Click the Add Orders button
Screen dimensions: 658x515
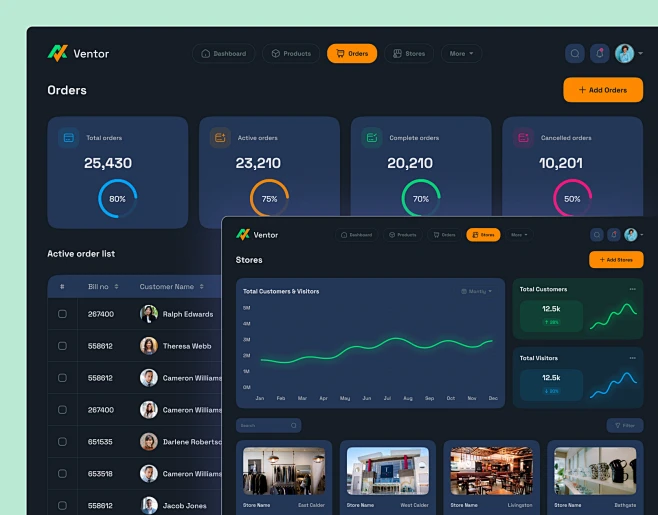[x=603, y=90]
